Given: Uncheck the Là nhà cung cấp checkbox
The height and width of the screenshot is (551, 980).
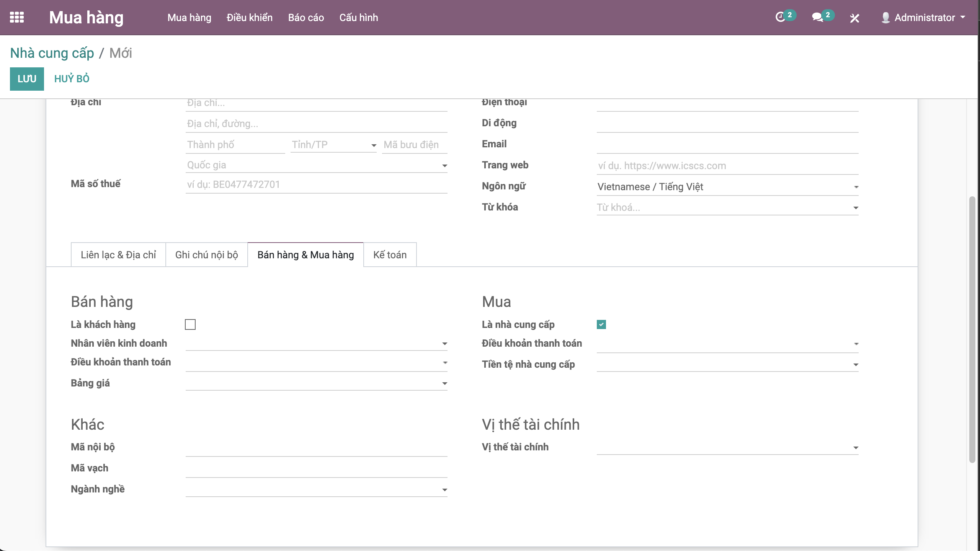Looking at the screenshot, I should pyautogui.click(x=601, y=324).
